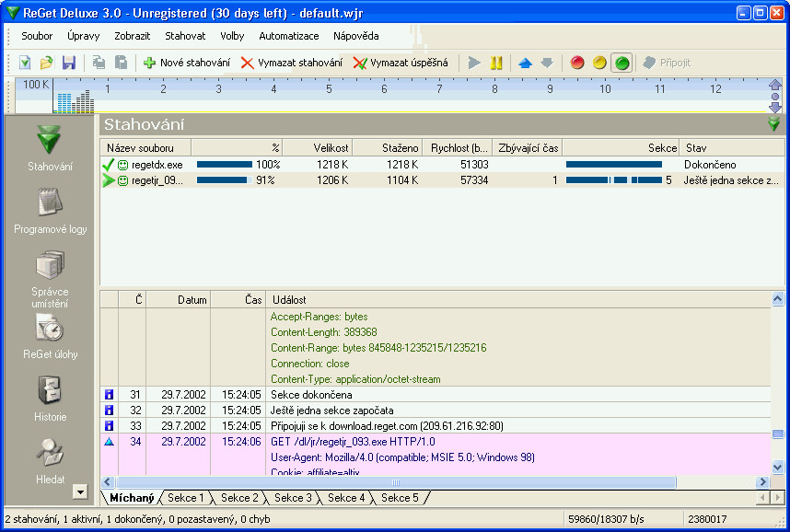Open Historie in sidebar
Screen dimensions: 790x532
50,399
